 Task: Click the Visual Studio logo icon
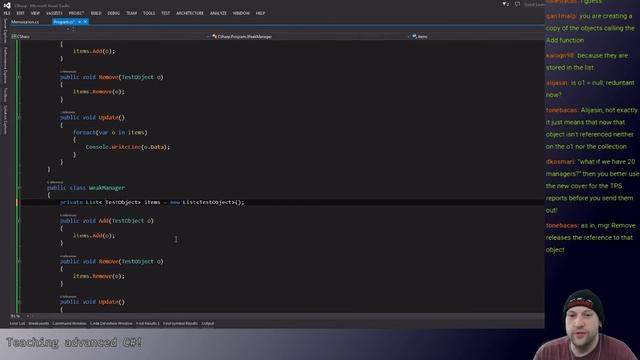point(7,5)
